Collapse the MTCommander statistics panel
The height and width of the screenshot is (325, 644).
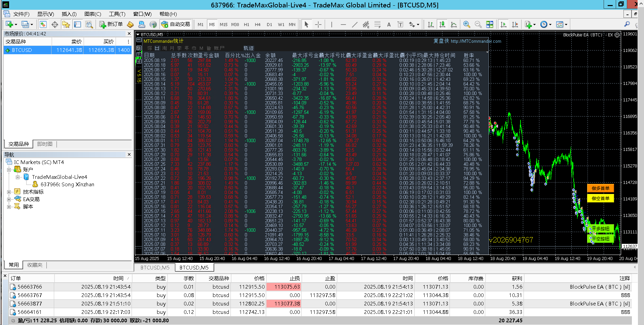[139, 40]
